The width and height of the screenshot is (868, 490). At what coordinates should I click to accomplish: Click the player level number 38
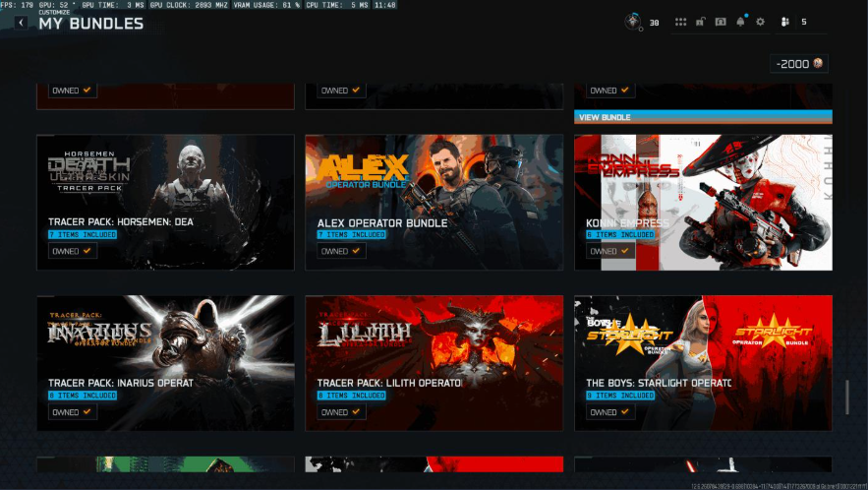pos(654,23)
